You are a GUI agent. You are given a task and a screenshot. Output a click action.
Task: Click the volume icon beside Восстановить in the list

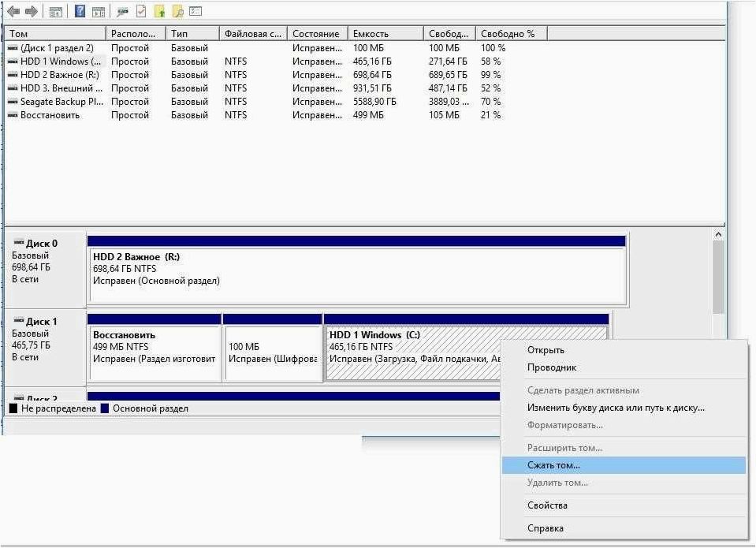(13, 115)
